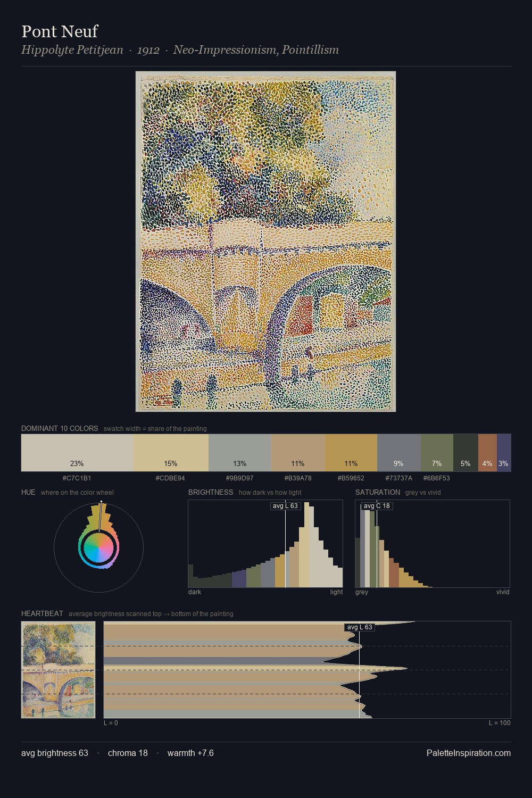Click the 'BRIGHTNESS' section heading
532x798 pixels.
(x=211, y=492)
